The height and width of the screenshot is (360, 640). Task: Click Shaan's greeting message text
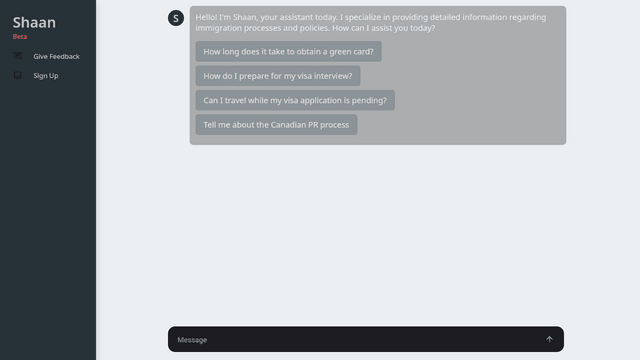coord(371,22)
